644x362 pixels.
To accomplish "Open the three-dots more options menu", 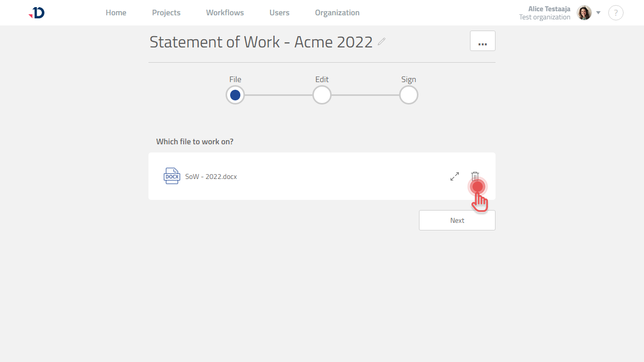I will (482, 41).
